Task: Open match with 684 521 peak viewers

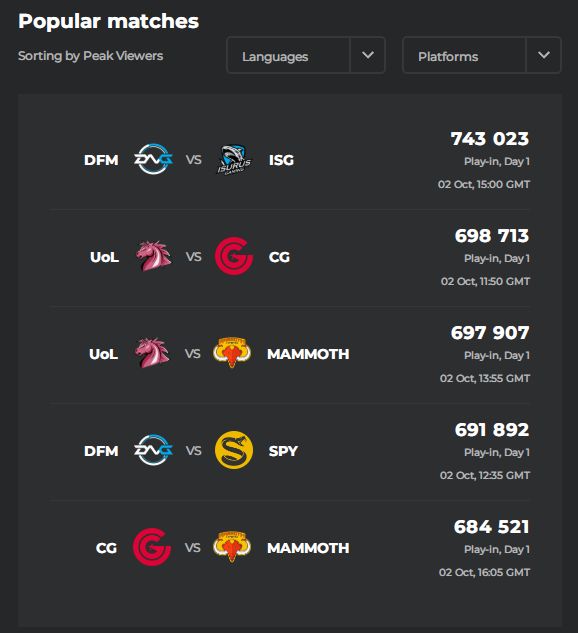Action: (x=289, y=548)
